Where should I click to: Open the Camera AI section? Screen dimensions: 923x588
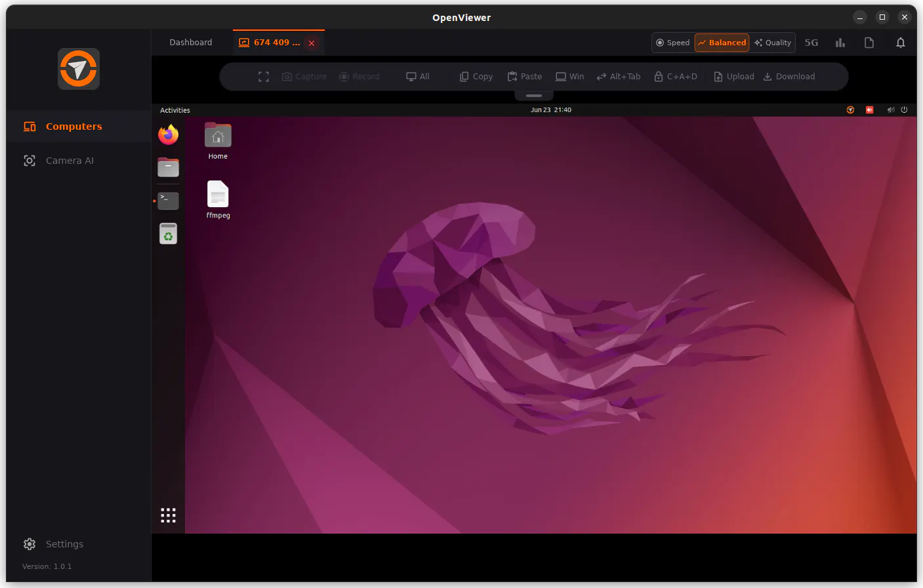[79, 161]
